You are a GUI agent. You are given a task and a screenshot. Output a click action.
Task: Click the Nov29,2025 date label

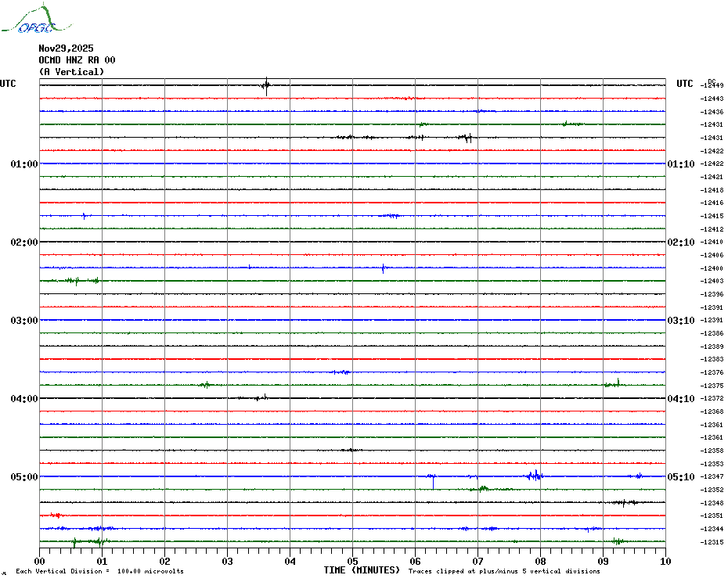pyautogui.click(x=66, y=48)
